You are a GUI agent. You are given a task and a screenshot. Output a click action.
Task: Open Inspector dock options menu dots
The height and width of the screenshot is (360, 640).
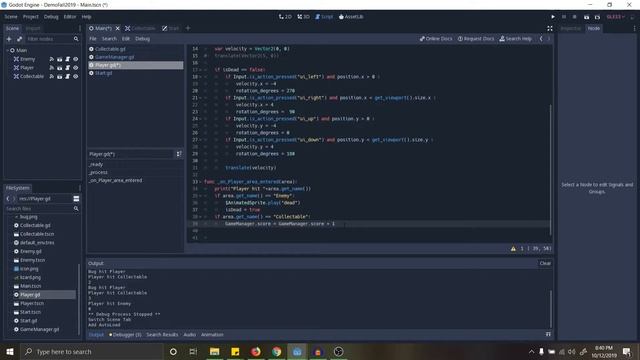(634, 28)
